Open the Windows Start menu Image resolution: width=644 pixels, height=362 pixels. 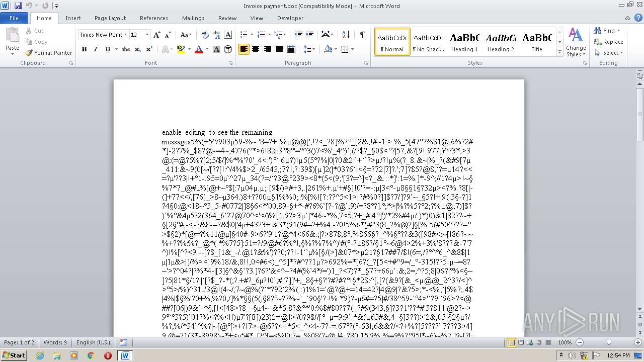click(14, 355)
